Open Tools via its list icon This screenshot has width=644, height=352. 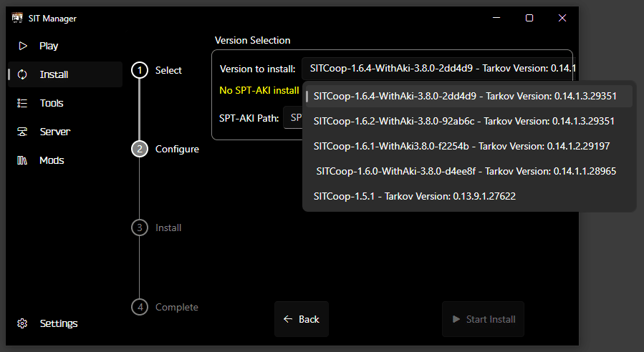click(22, 103)
